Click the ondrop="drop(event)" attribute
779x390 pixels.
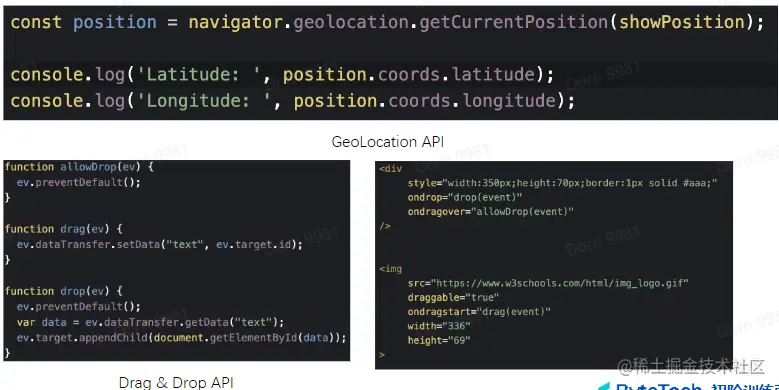[465, 197]
